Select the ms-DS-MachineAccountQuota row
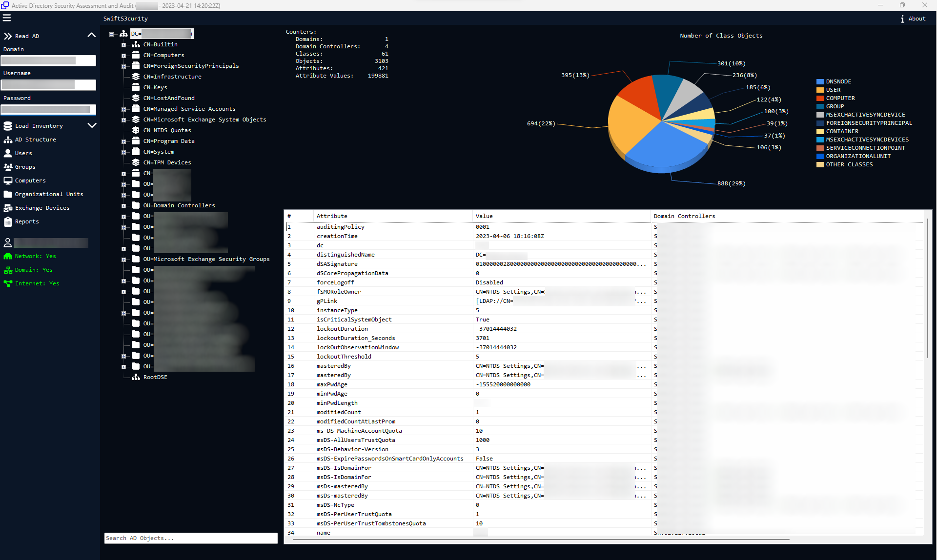This screenshot has height=560, width=937. point(604,431)
